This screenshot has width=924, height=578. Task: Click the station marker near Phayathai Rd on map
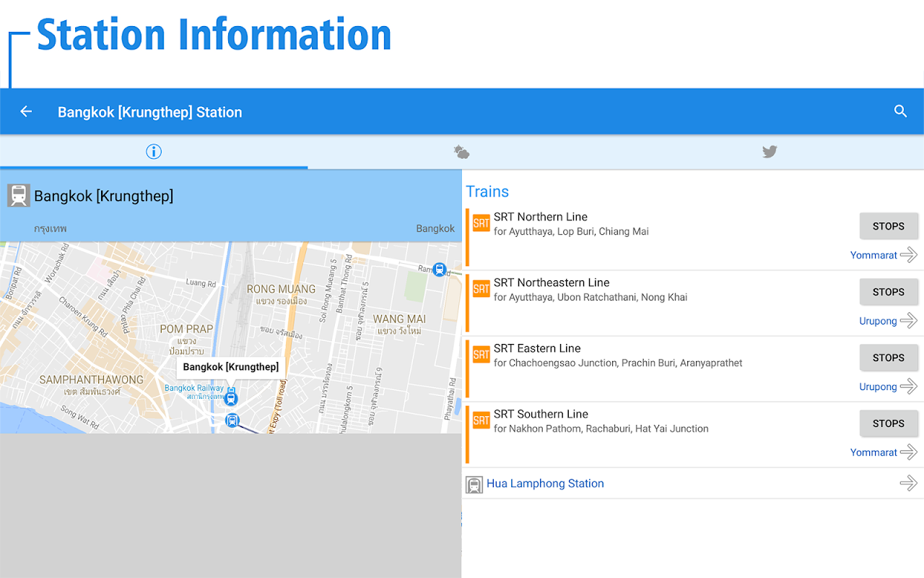440,270
